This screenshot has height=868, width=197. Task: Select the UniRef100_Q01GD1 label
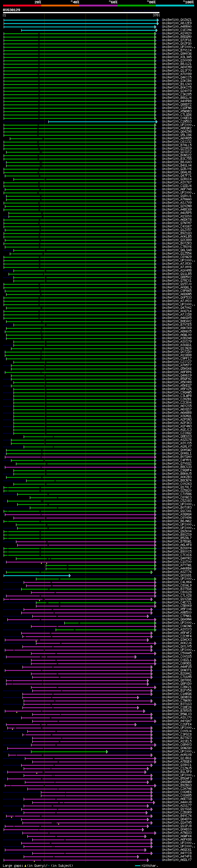177,575
